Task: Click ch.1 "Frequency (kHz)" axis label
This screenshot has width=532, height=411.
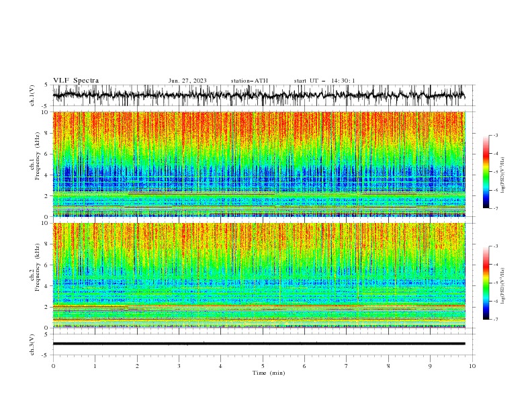Action: pos(38,156)
